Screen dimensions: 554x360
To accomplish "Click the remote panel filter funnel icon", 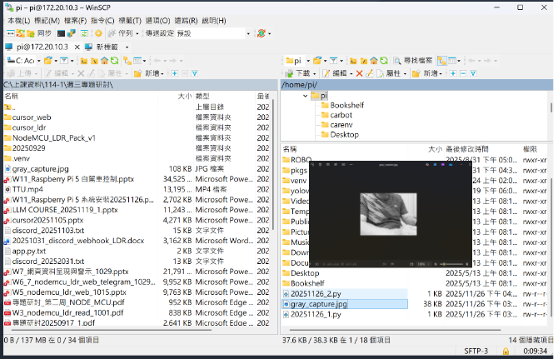I will click(x=334, y=61).
